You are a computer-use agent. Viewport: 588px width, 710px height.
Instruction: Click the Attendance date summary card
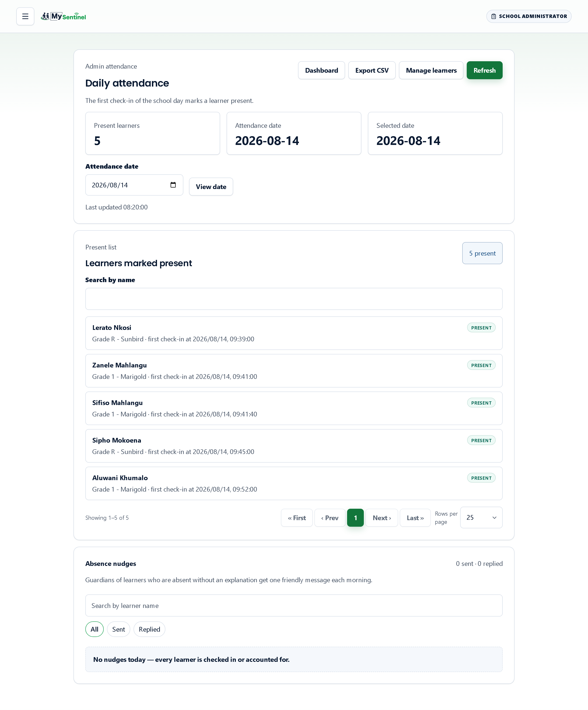[x=294, y=134]
